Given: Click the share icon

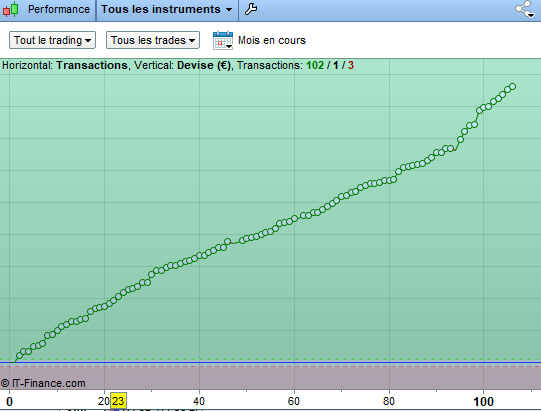Looking at the screenshot, I should pos(524,9).
